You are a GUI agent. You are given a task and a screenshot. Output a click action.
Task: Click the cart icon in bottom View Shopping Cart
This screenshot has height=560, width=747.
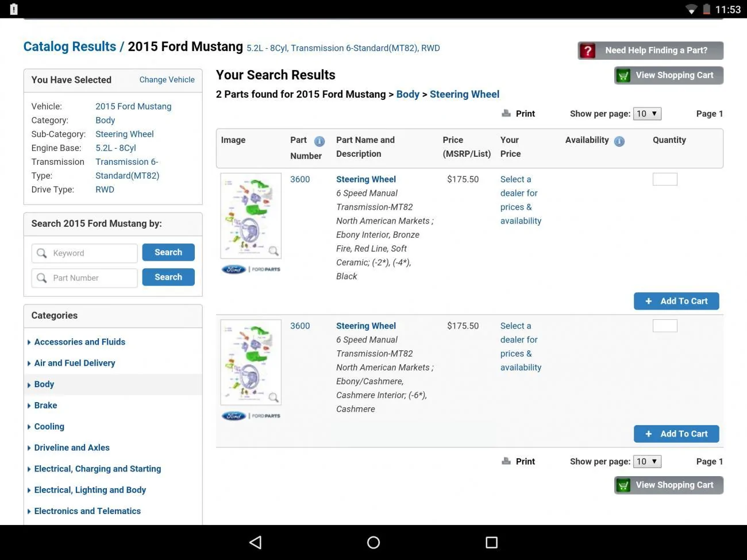pyautogui.click(x=623, y=485)
